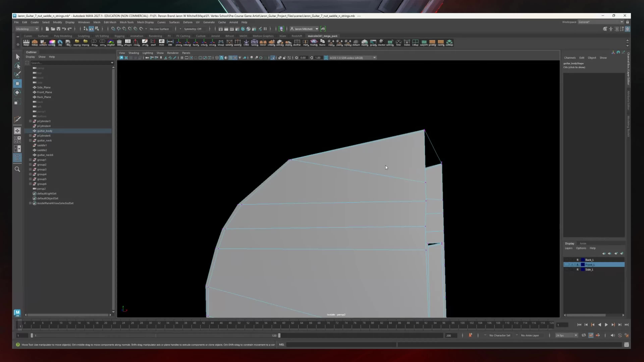Open the 24 fps frame rate dropdown
The width and height of the screenshot is (644, 362).
[566, 335]
